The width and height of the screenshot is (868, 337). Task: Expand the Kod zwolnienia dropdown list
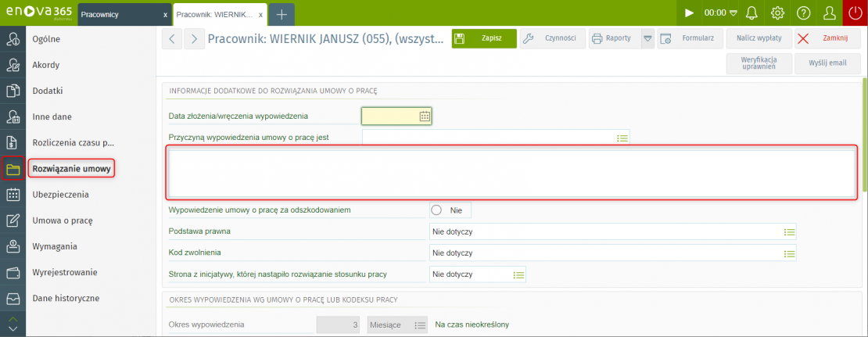click(x=789, y=253)
